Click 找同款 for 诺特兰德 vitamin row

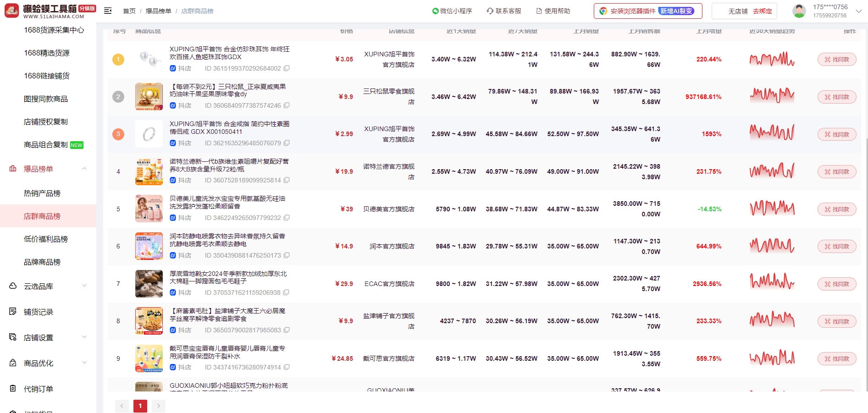(837, 171)
